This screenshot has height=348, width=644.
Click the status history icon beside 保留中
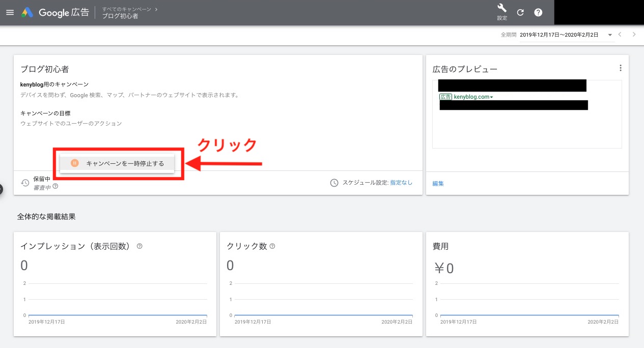tap(25, 183)
